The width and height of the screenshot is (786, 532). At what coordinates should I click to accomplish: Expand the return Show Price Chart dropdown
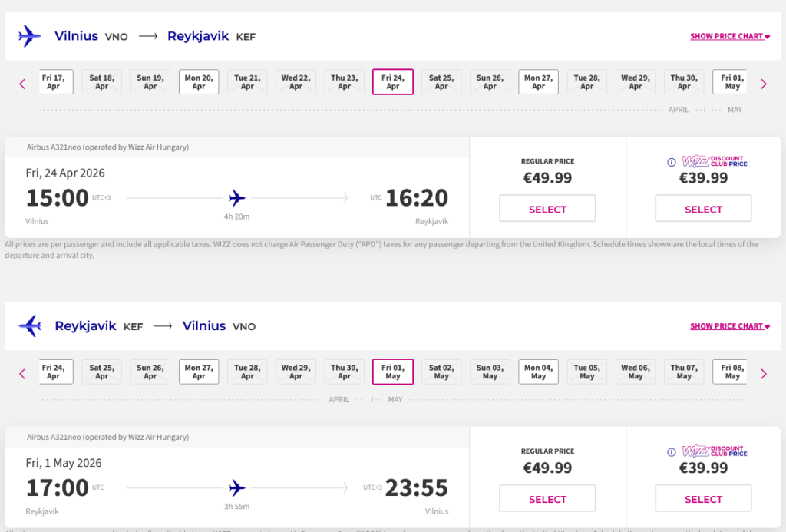[729, 326]
